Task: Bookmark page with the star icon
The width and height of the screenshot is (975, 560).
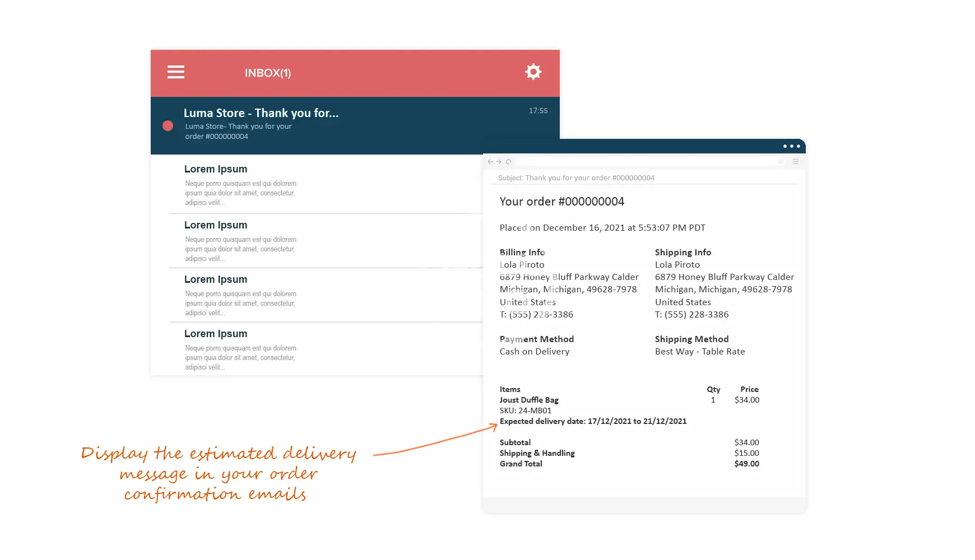Action: coord(781,162)
